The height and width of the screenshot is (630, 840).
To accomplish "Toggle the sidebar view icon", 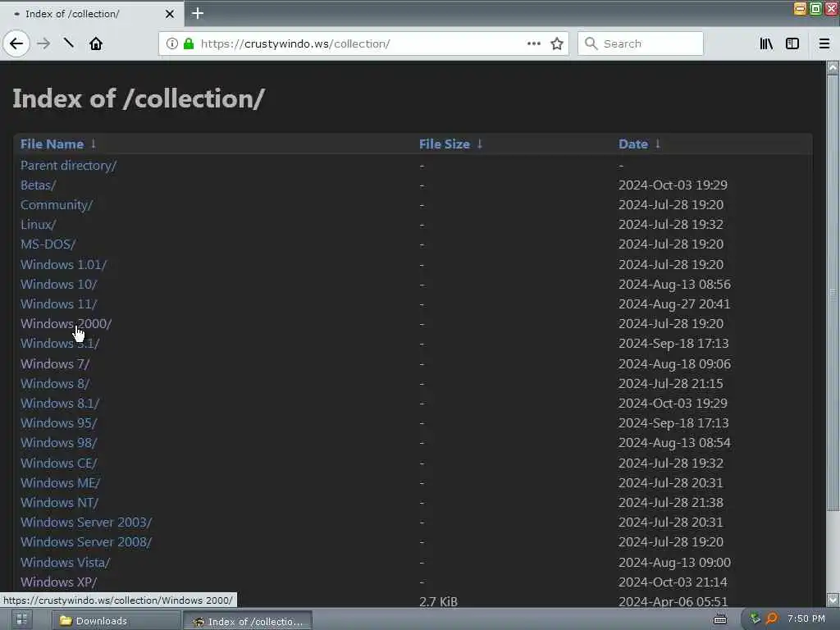I will point(792,43).
